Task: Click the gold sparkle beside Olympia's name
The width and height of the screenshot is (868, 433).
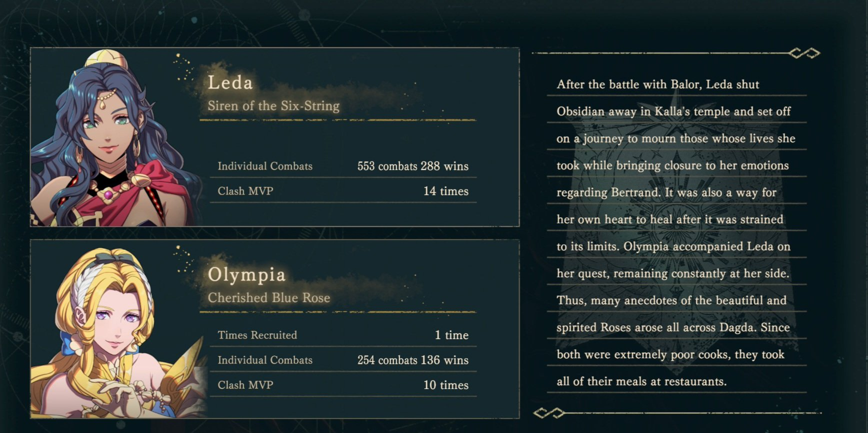Action: coord(183,259)
